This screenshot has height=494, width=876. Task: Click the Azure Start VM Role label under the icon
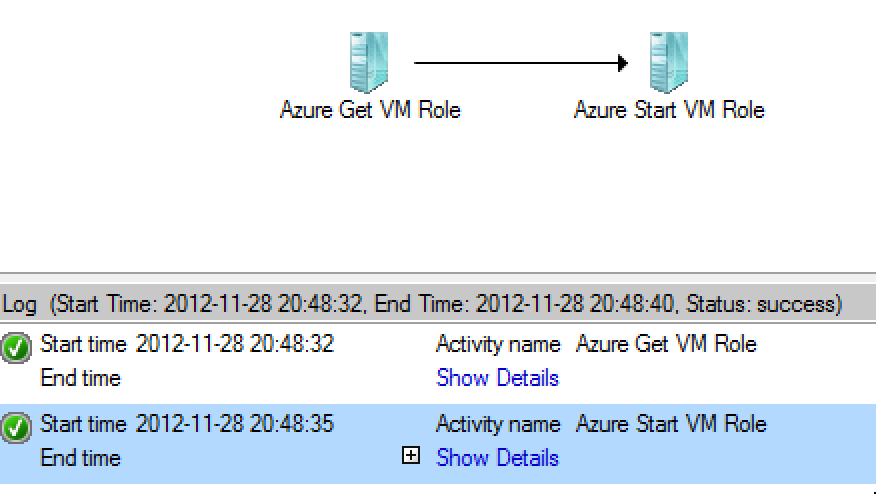669,110
